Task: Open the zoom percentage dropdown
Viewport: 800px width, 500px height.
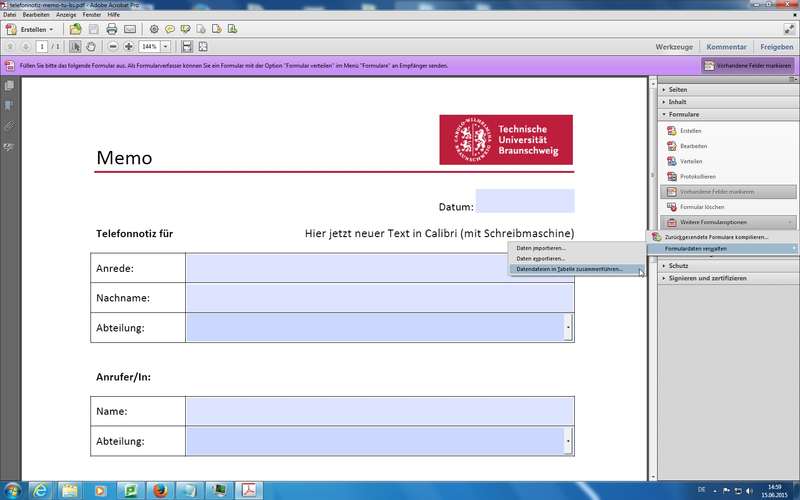Action: (166, 47)
